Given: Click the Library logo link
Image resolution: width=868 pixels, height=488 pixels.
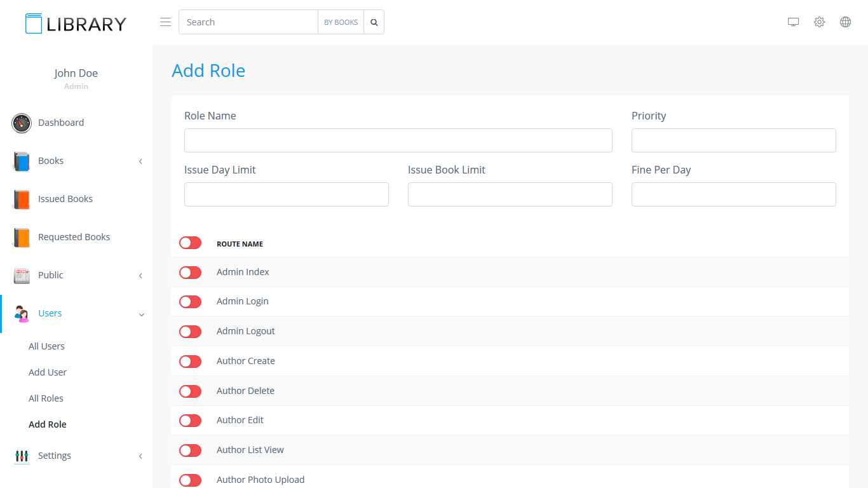Looking at the screenshot, I should (x=76, y=24).
